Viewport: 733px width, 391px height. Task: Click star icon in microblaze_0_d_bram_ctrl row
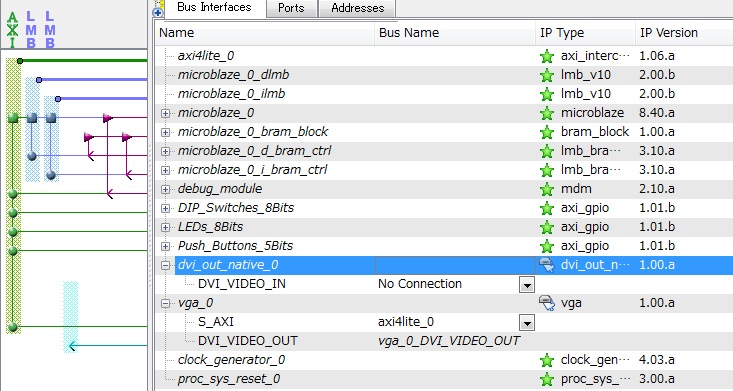click(x=546, y=151)
